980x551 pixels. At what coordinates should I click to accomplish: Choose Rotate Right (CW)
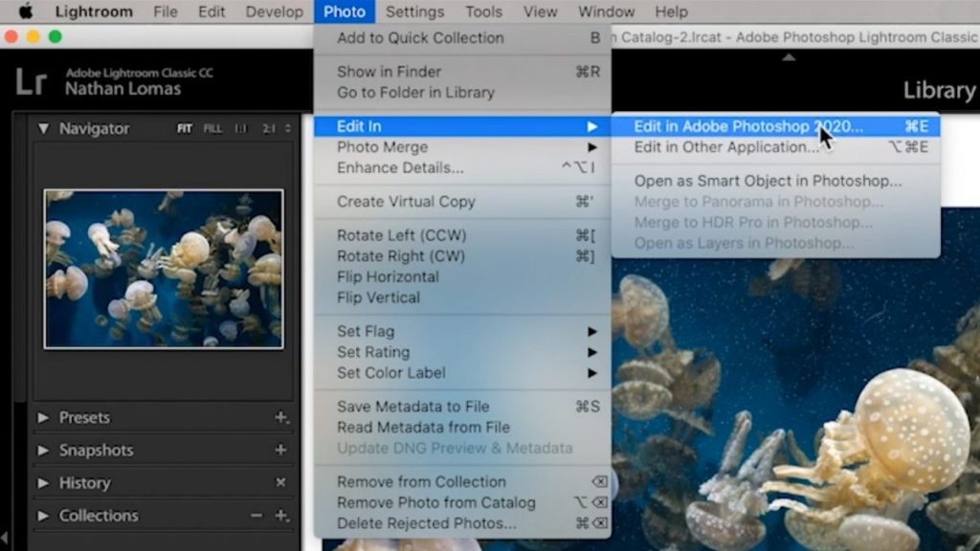pyautogui.click(x=462, y=255)
